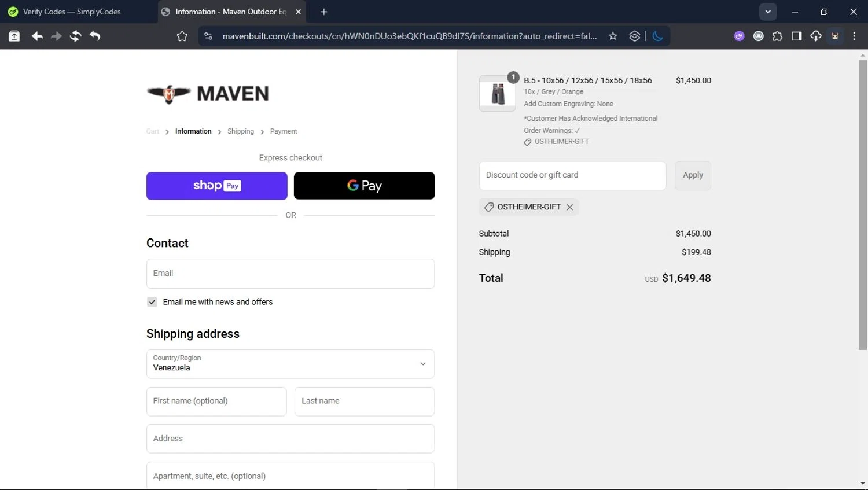Toggle the browser side panel icon
The image size is (868, 490).
coord(796,36)
